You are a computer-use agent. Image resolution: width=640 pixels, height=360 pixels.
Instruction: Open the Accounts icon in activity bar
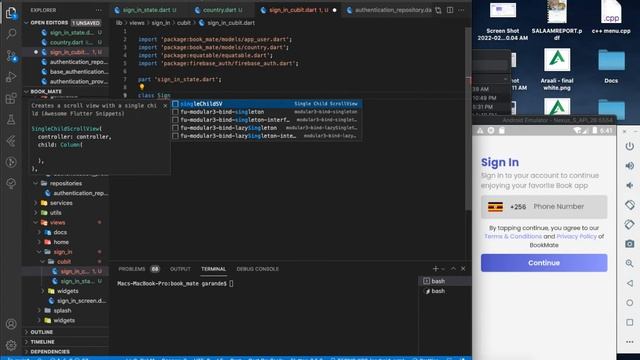11,324
